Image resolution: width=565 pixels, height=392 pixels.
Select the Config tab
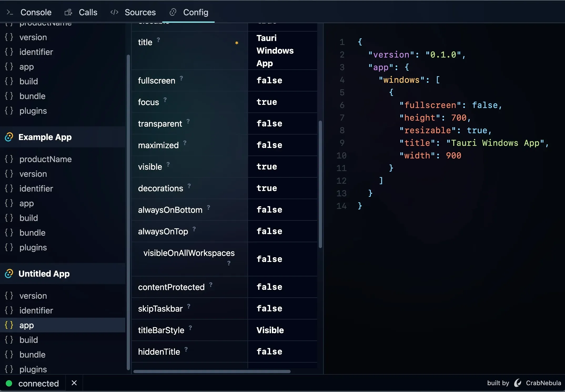[189, 12]
